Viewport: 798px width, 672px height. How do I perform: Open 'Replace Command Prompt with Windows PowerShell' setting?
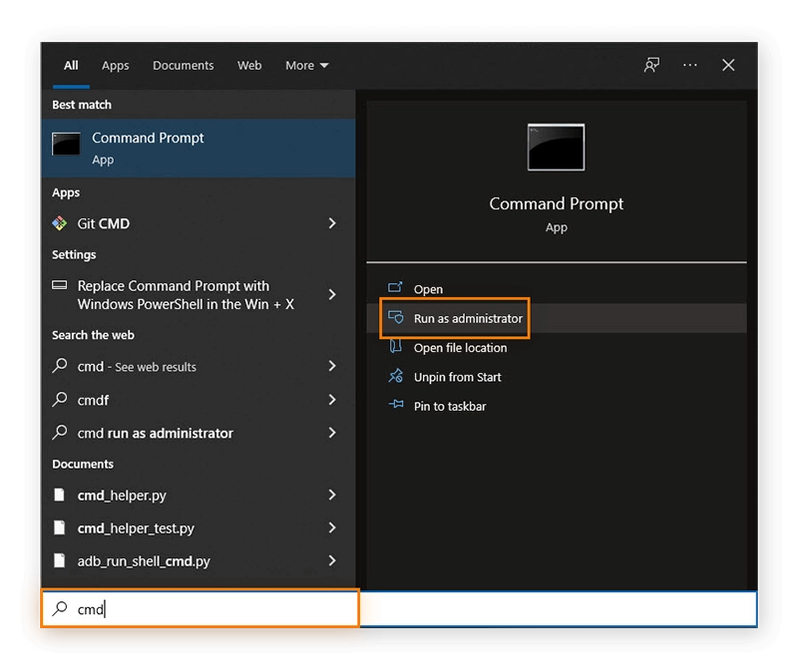[x=199, y=295]
